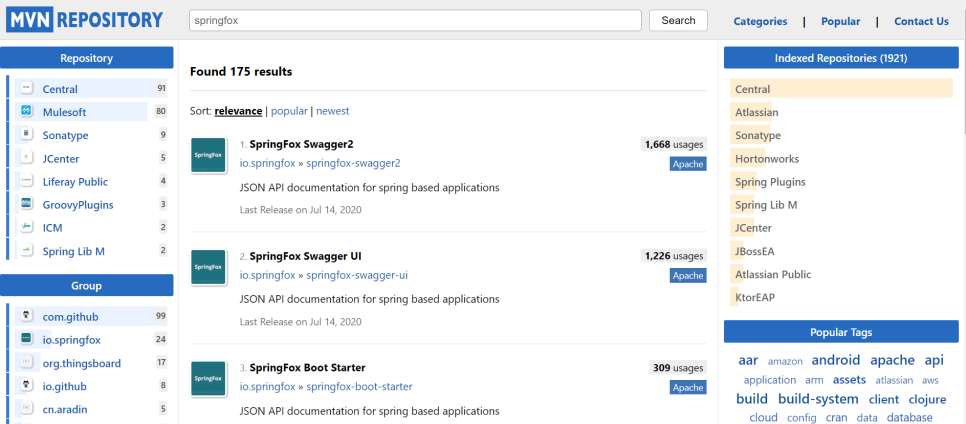Open the SpringFox Swagger UI result title
The image size is (966, 424).
[x=305, y=256]
